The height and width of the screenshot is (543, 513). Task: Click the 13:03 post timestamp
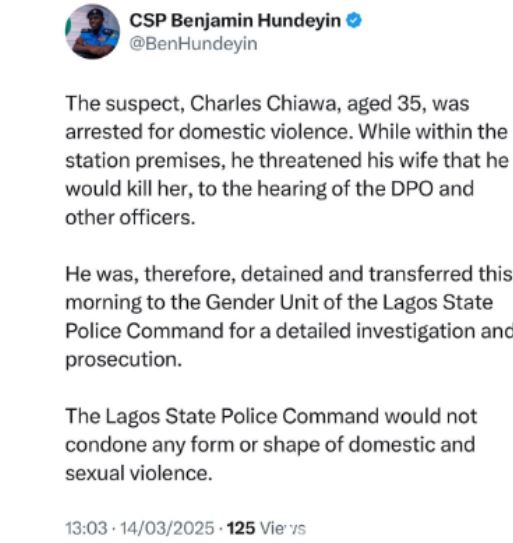(86, 528)
